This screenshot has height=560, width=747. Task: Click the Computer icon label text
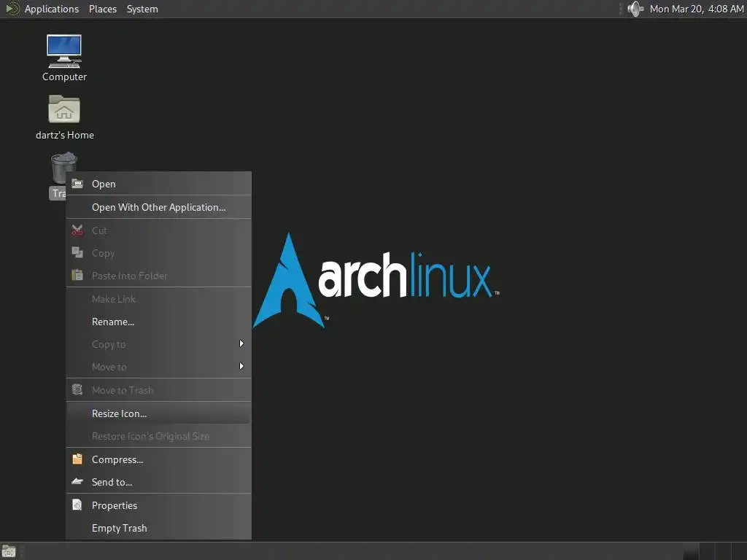[x=64, y=77]
